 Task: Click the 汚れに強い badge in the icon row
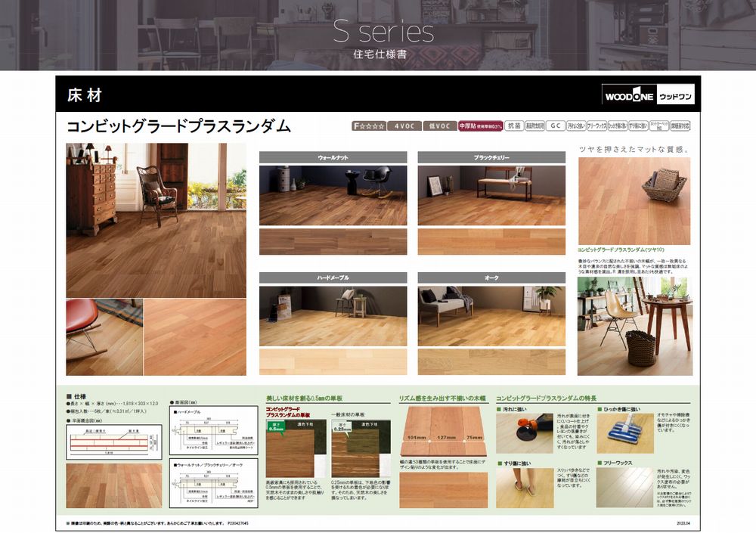pyautogui.click(x=575, y=126)
